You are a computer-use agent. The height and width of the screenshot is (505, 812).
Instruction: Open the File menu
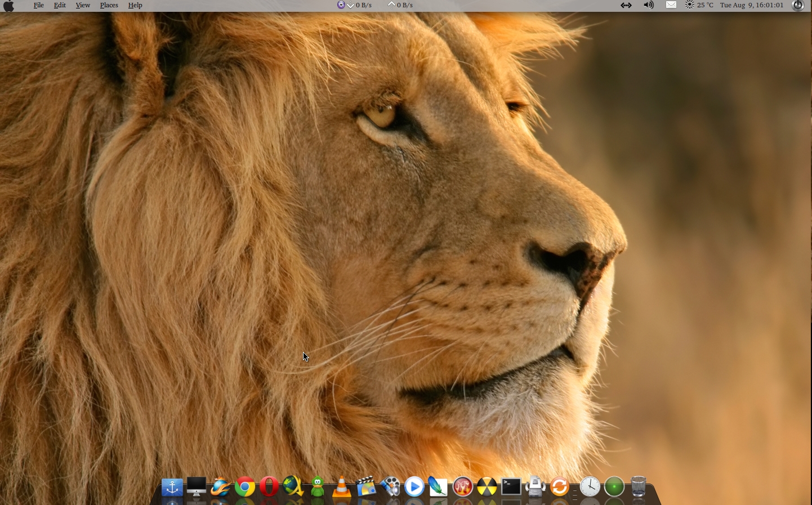(x=38, y=5)
